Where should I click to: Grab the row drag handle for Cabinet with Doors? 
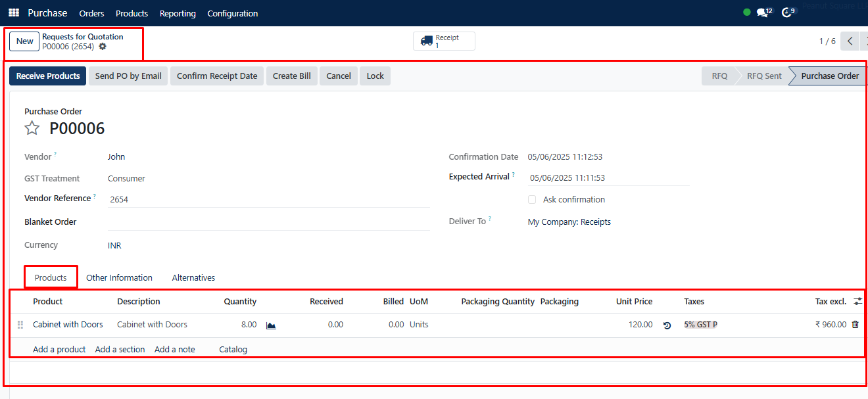(20, 325)
